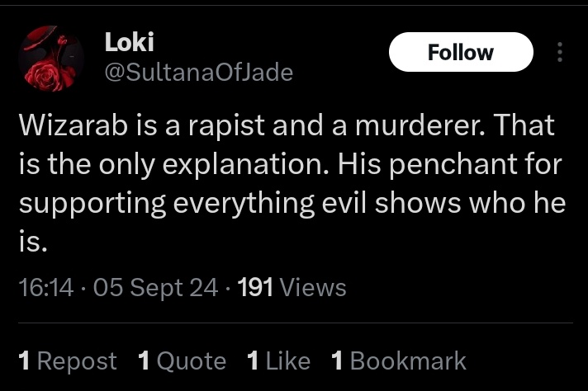Show who gave the 1 Like
The width and height of the screenshot is (588, 391).
pos(278,360)
